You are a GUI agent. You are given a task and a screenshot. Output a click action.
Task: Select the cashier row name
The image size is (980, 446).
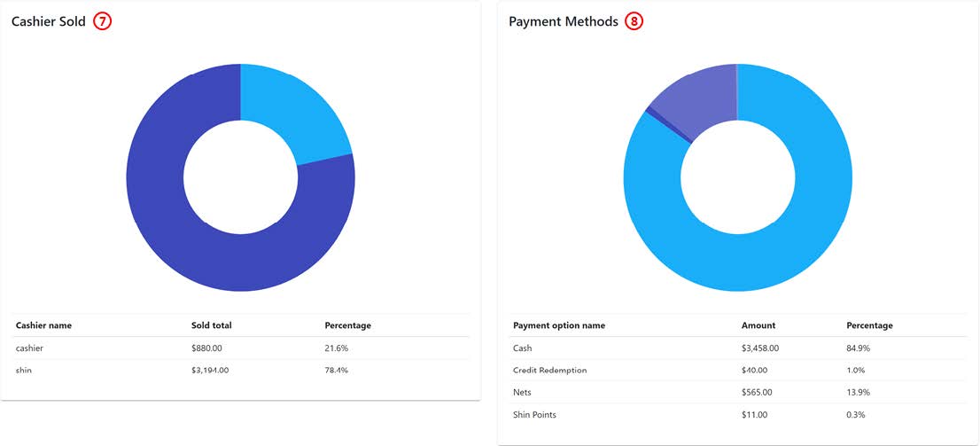coord(29,348)
